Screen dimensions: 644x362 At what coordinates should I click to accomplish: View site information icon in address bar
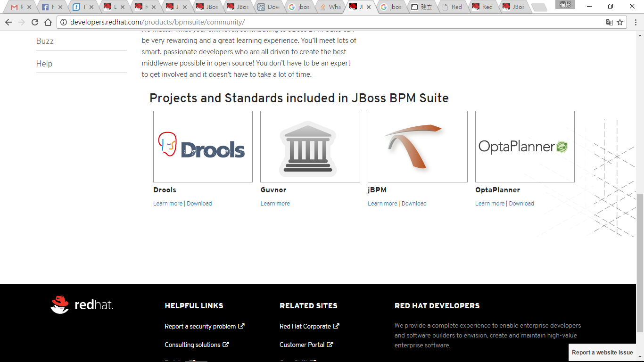coord(64,22)
